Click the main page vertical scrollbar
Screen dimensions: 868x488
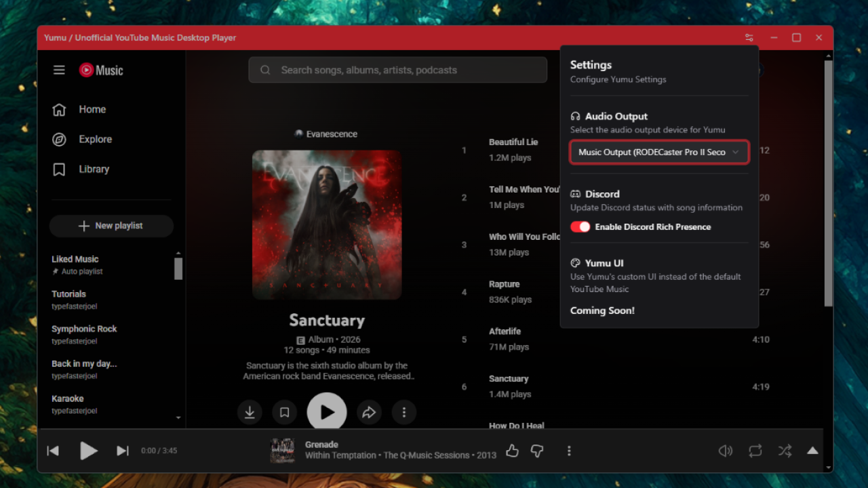pos(828,183)
